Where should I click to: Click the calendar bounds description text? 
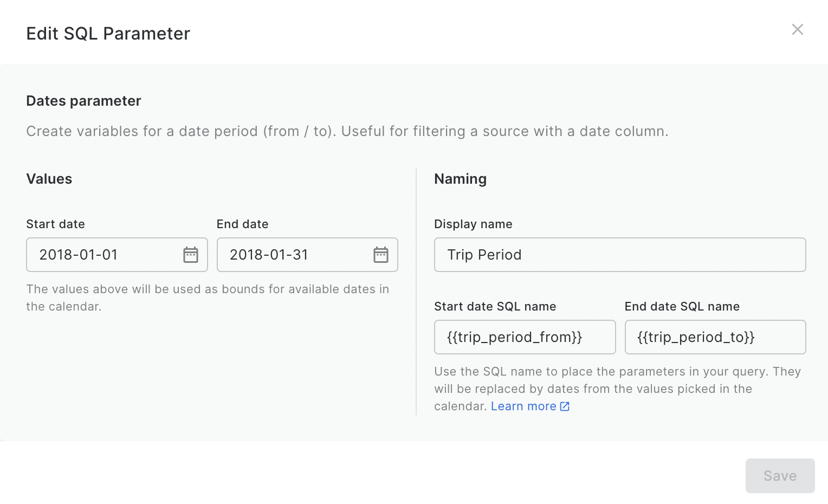tap(208, 298)
